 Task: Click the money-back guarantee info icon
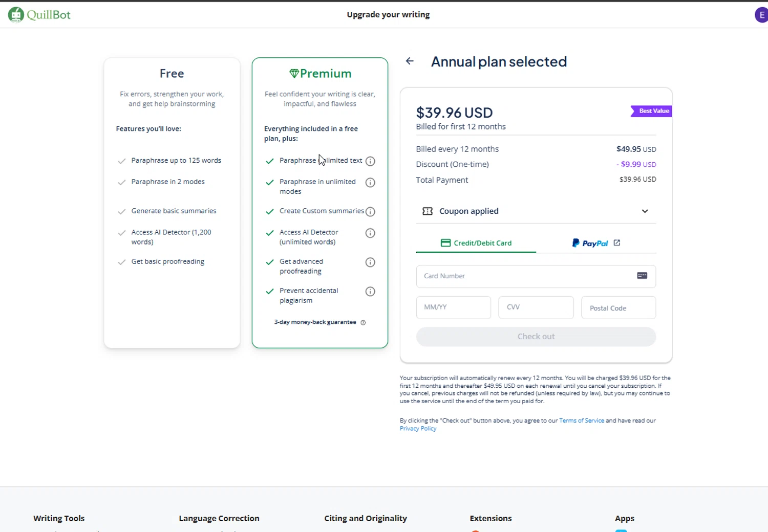click(363, 323)
